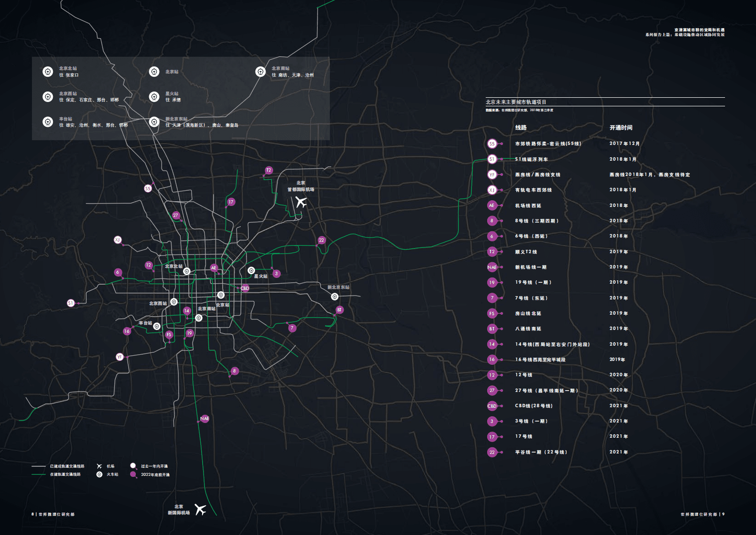The height and width of the screenshot is (535, 756).
Task: Click the YF marker on the map
Action: (120, 357)
